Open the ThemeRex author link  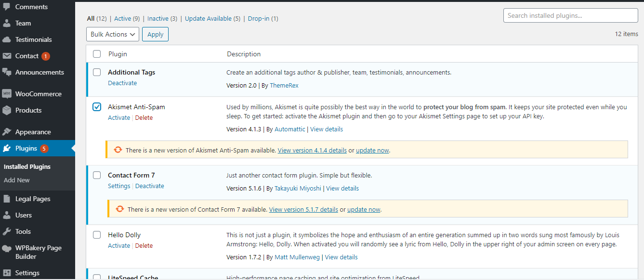coord(284,85)
